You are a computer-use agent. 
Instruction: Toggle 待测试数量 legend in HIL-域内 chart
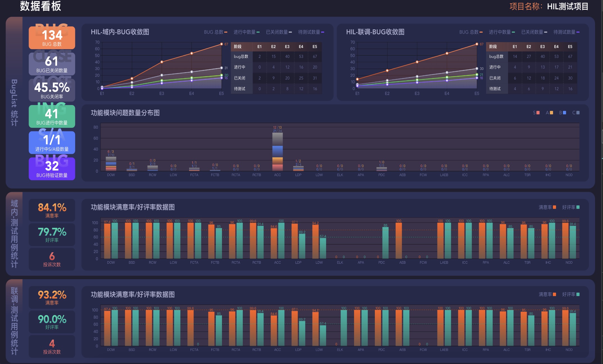(311, 32)
